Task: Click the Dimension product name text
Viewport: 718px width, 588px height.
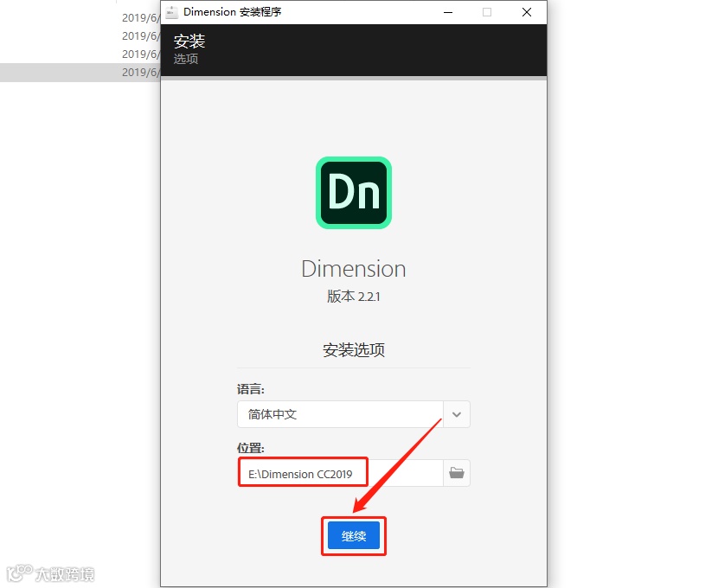Action: 354,269
